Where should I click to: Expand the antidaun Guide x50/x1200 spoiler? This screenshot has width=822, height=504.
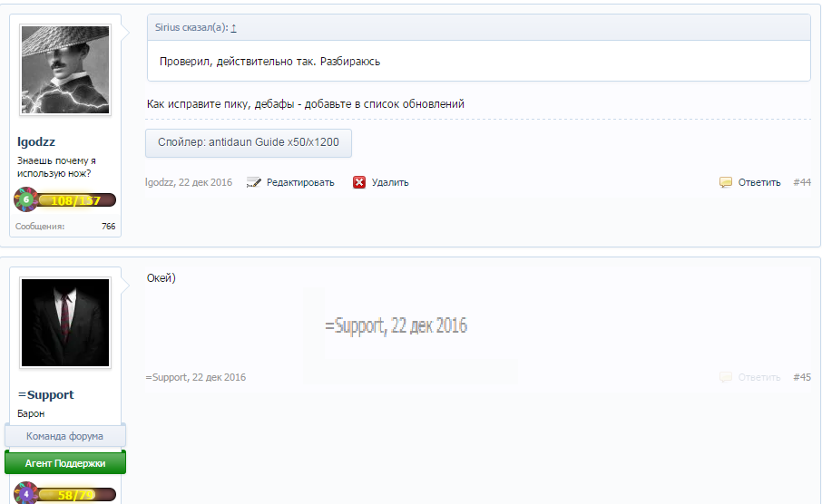pos(249,142)
